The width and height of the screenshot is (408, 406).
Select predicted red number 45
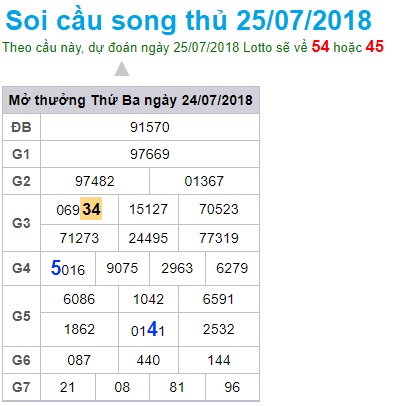(x=375, y=47)
